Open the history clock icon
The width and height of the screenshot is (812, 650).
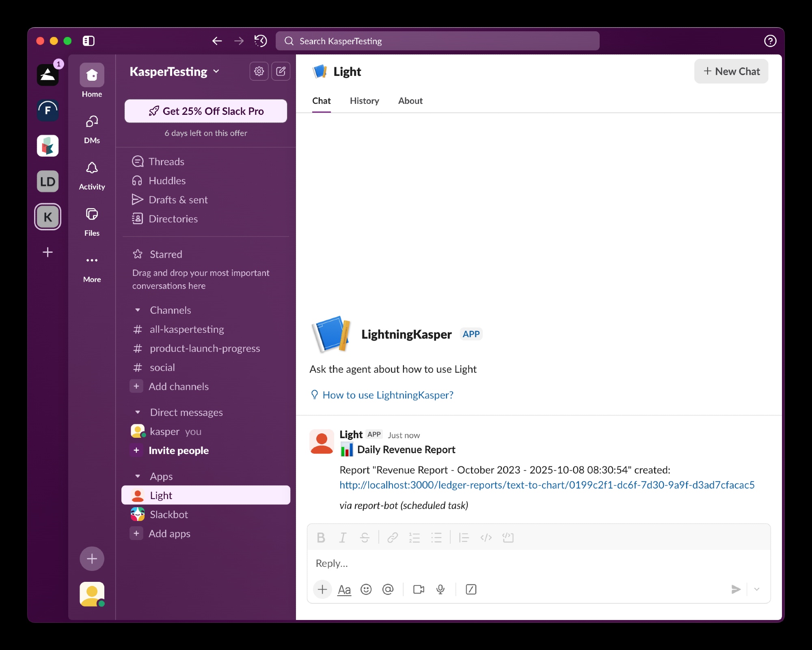261,41
